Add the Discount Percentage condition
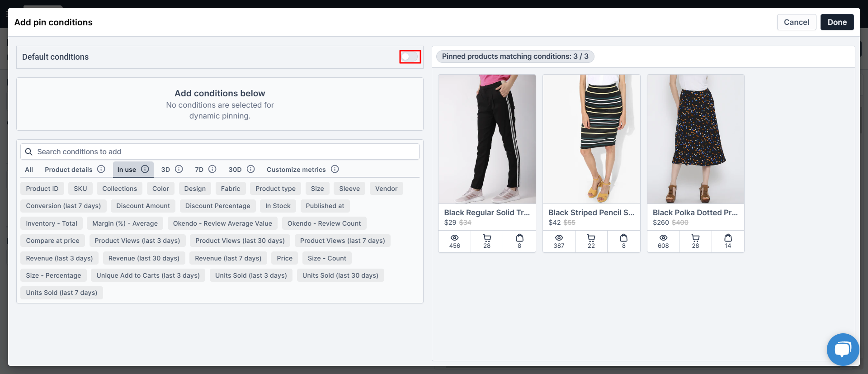Viewport: 868px width, 374px height. point(217,206)
